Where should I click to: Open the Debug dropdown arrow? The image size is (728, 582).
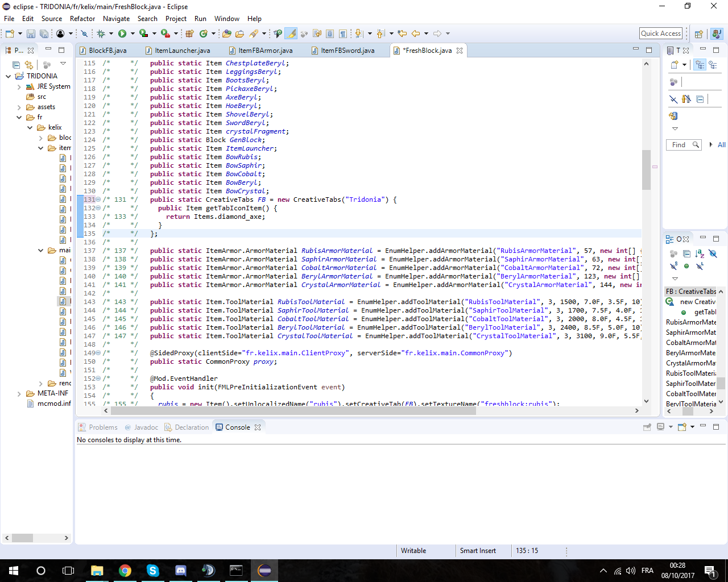111,34
